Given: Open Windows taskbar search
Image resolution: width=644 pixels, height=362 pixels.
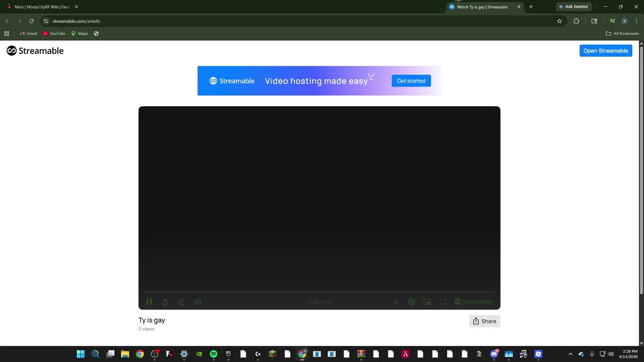Looking at the screenshot, I should (x=95, y=354).
